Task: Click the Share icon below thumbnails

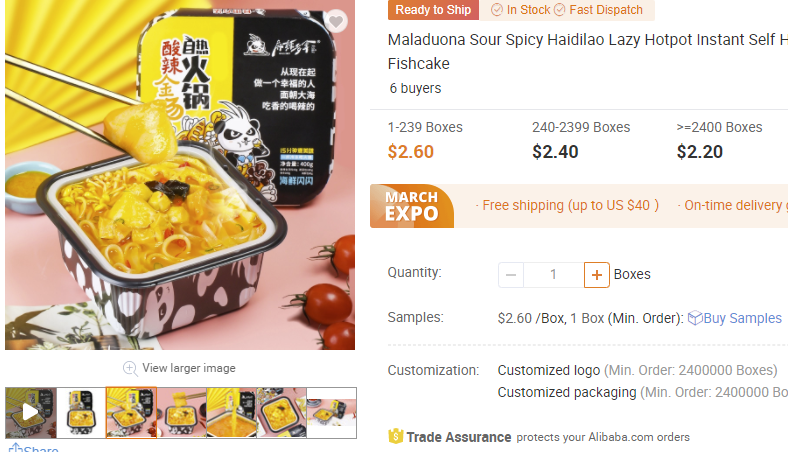Action: point(15,447)
